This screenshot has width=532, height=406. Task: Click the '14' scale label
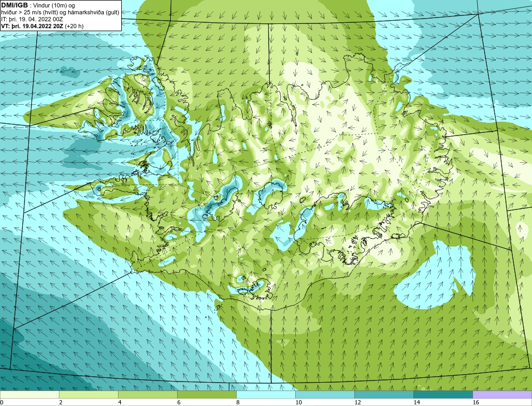(417, 402)
